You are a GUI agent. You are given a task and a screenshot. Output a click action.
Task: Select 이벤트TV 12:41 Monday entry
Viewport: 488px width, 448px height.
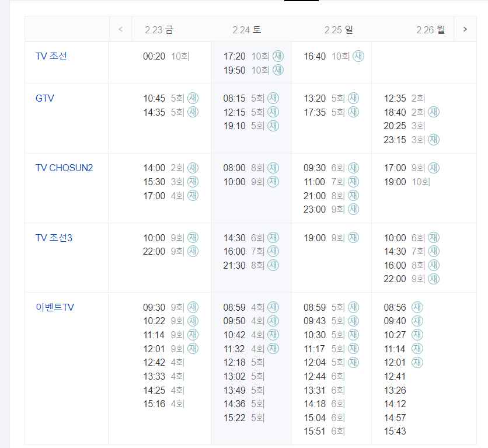click(x=395, y=376)
